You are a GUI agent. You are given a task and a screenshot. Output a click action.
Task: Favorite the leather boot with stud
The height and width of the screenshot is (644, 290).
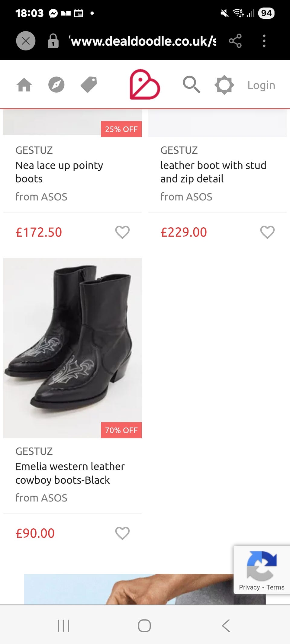(x=267, y=232)
